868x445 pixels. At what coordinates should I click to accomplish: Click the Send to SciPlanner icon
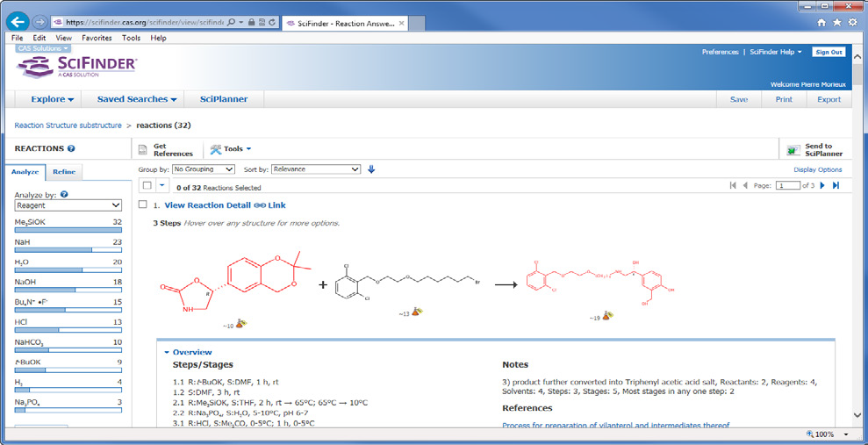(x=793, y=150)
